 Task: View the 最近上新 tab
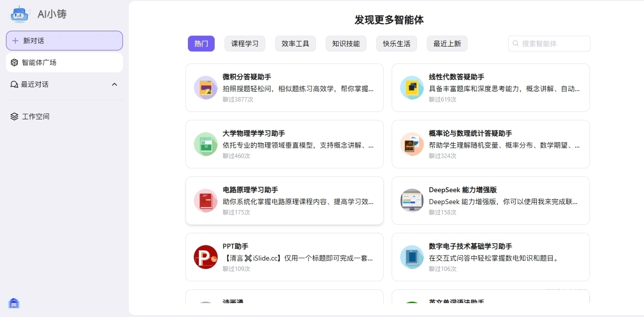tap(447, 44)
